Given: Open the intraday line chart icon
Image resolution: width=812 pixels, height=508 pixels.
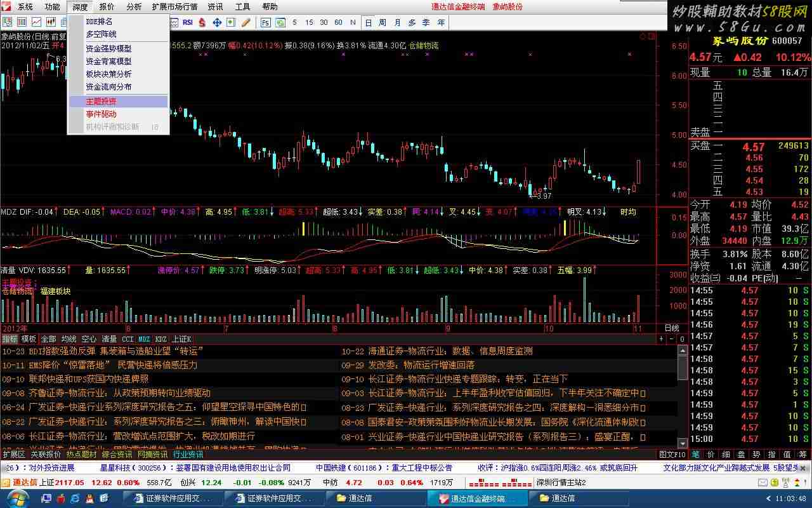Looking at the screenshot, I should click(36, 22).
